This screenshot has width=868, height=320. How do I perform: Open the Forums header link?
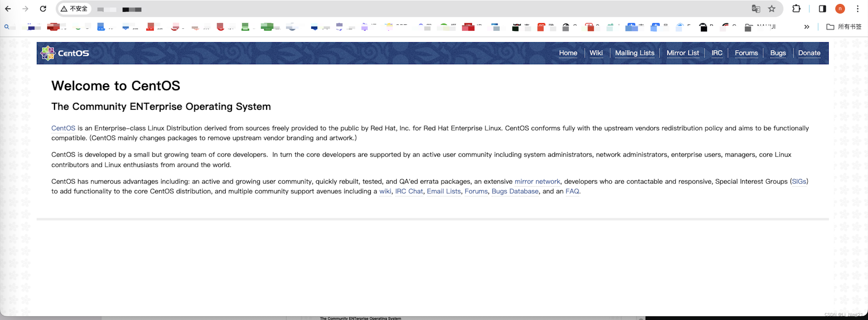click(746, 53)
